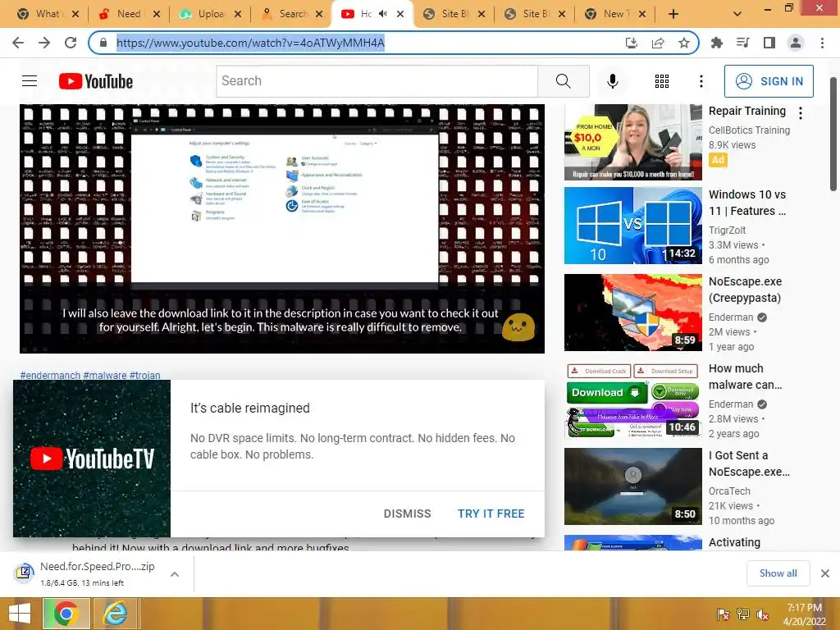Click the page vertical scrollbar
This screenshot has height=630, width=840.
(833, 134)
